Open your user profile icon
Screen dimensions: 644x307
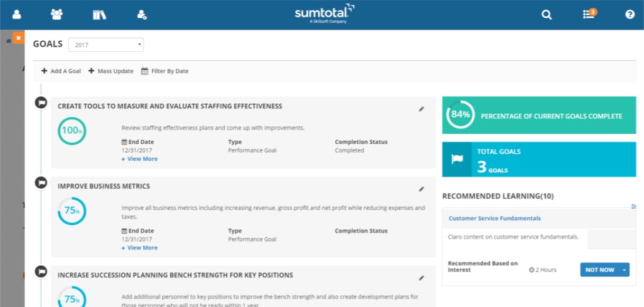click(16, 14)
